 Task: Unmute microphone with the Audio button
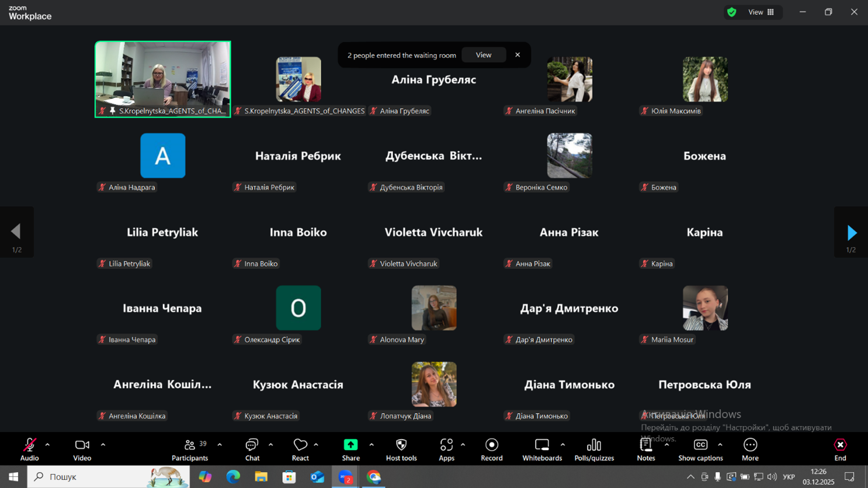(29, 449)
